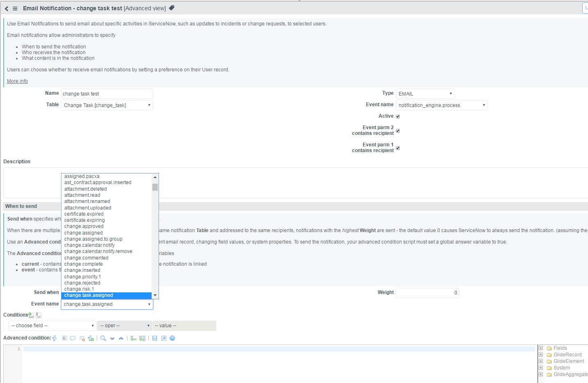The width and height of the screenshot is (588, 383).
Task: Open the More info link
Action: [x=17, y=81]
